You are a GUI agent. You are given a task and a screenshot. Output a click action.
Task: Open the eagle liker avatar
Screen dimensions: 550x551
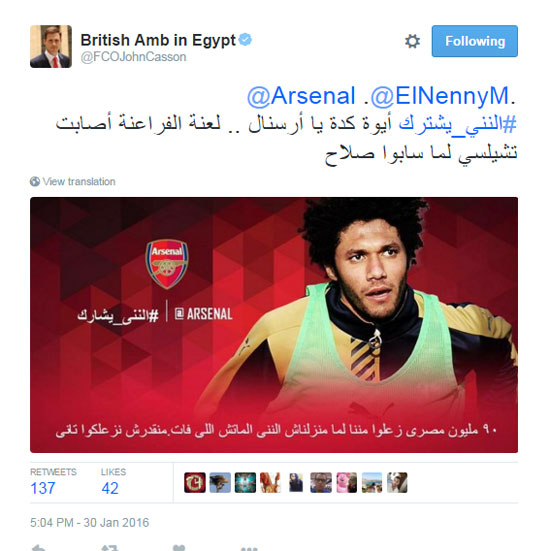220,482
